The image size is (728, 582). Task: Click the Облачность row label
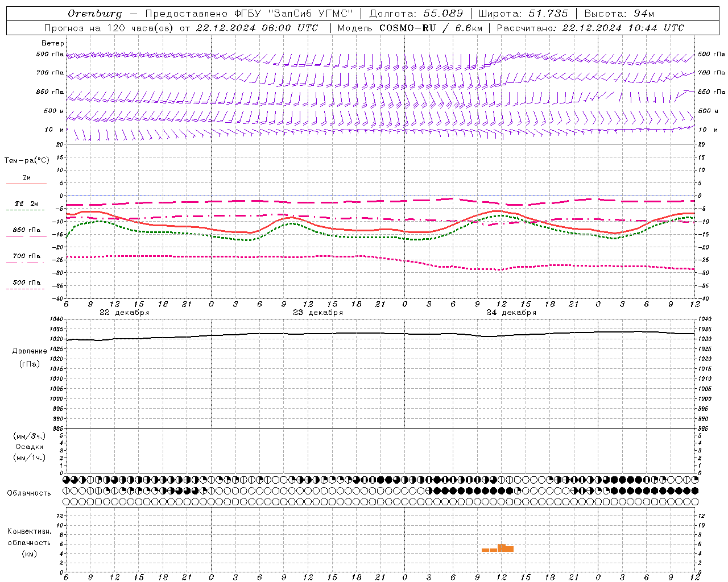(x=29, y=493)
